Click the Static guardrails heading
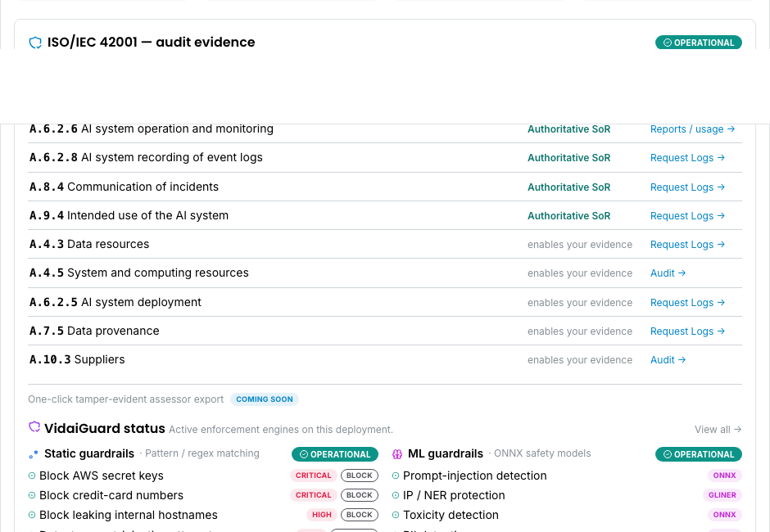 click(89, 453)
